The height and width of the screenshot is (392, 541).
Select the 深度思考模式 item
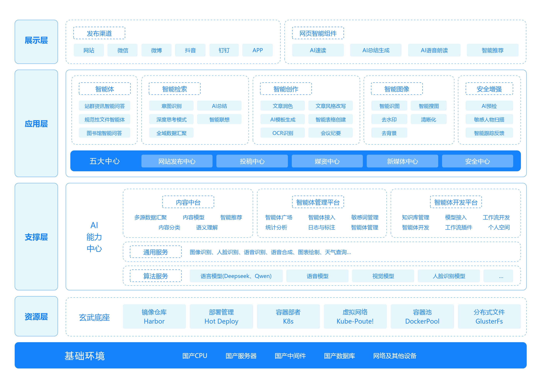click(x=171, y=119)
